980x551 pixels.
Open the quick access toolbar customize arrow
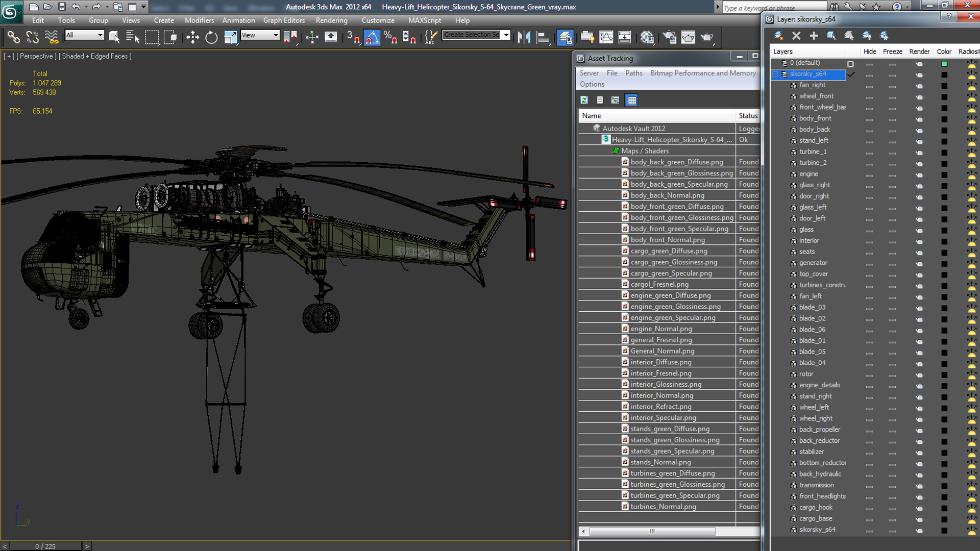144,7
